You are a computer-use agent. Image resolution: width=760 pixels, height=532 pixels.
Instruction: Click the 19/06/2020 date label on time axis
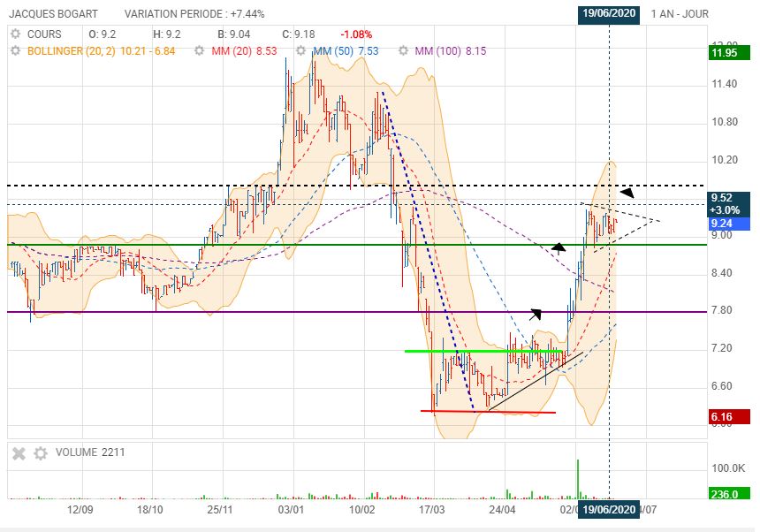tap(609, 510)
